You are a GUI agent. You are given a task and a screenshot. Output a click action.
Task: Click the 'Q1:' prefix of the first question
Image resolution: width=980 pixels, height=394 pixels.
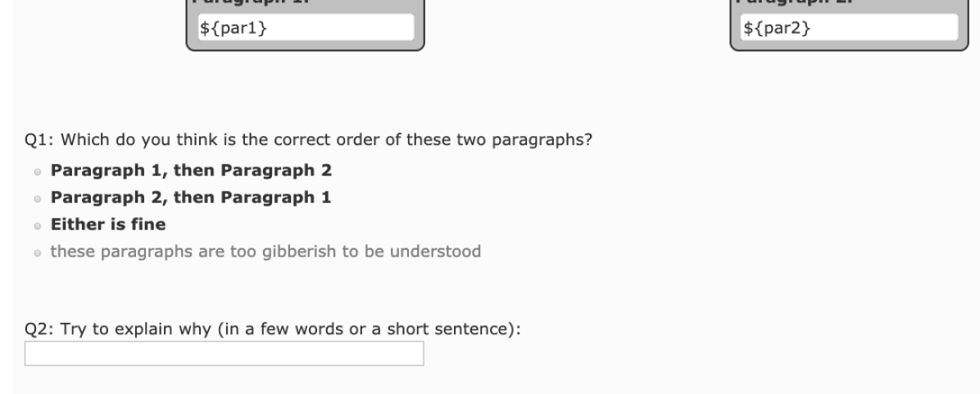tap(39, 140)
